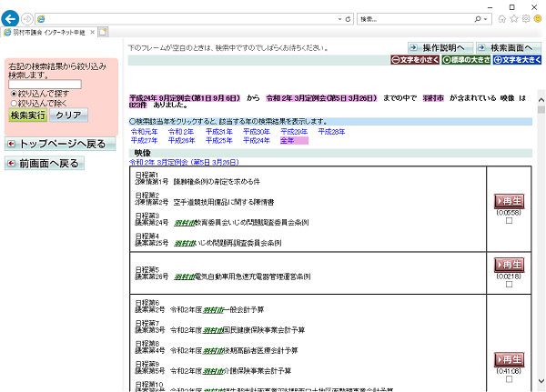Tick the checkbox under the 0:05:58 video

pos(509,220)
